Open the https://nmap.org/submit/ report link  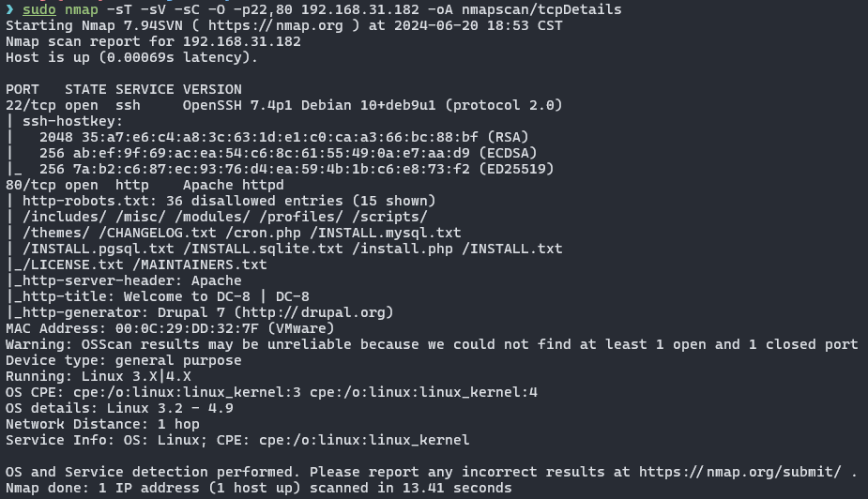(x=740, y=472)
